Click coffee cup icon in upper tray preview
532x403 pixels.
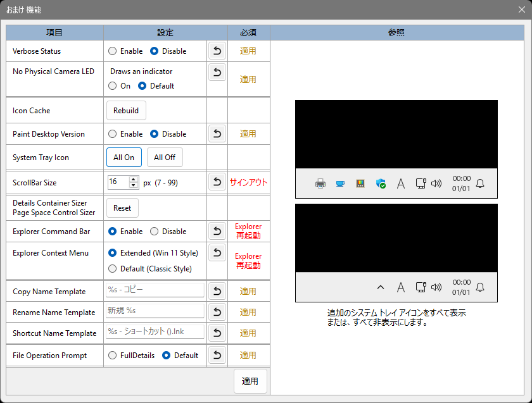(340, 183)
